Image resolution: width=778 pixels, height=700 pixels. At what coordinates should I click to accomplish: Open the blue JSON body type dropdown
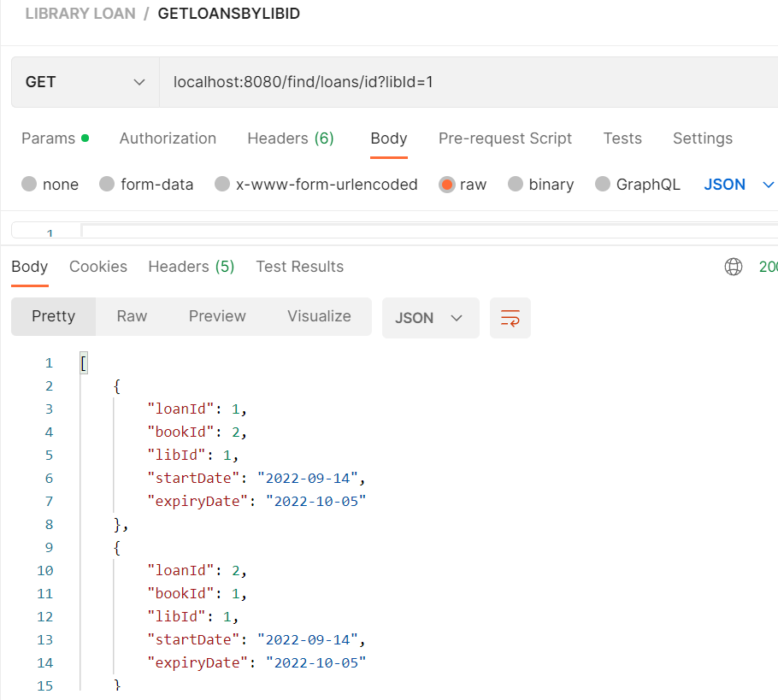coord(739,185)
